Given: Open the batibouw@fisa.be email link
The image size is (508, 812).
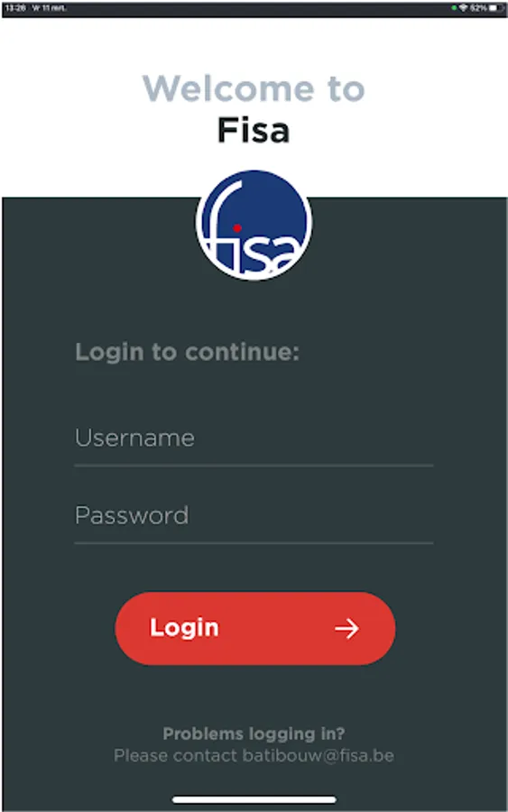Looking at the screenshot, I should click(318, 755).
